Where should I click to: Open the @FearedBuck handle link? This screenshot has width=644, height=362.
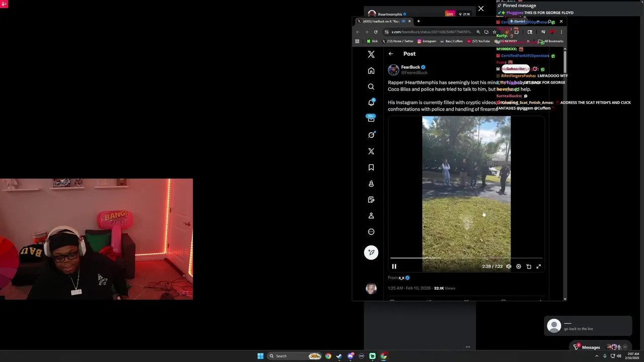(414, 73)
